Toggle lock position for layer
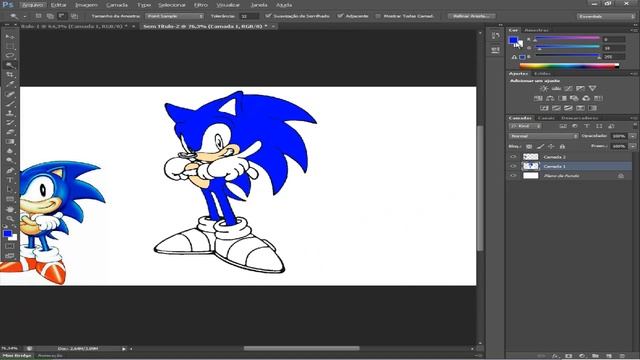640x360 pixels. [551, 146]
